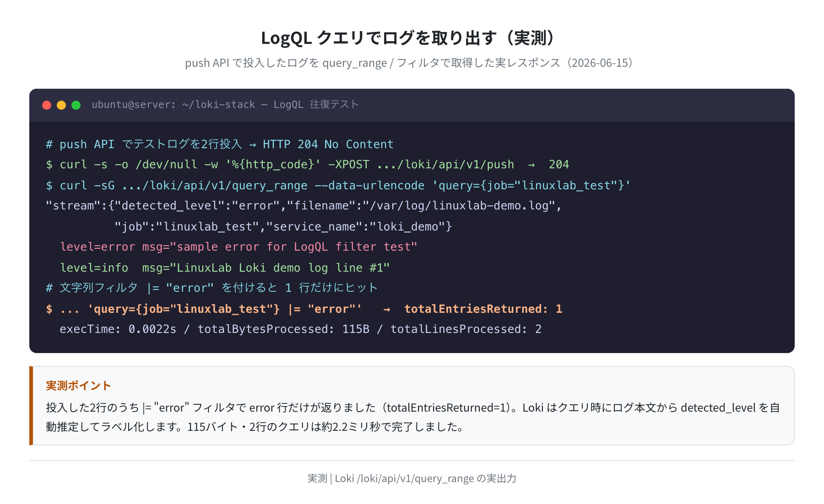824x504 pixels.
Task: Click the red close dot in terminal header
Action: pyautogui.click(x=47, y=105)
